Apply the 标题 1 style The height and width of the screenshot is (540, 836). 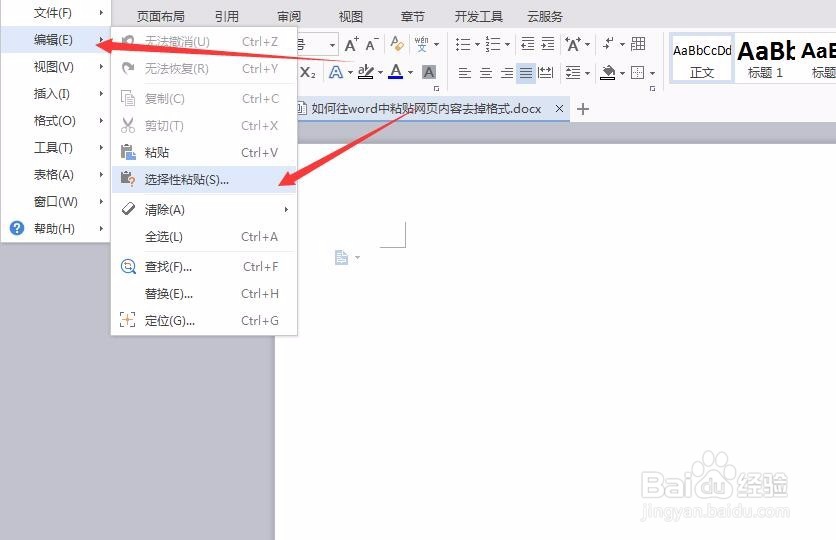coord(766,59)
